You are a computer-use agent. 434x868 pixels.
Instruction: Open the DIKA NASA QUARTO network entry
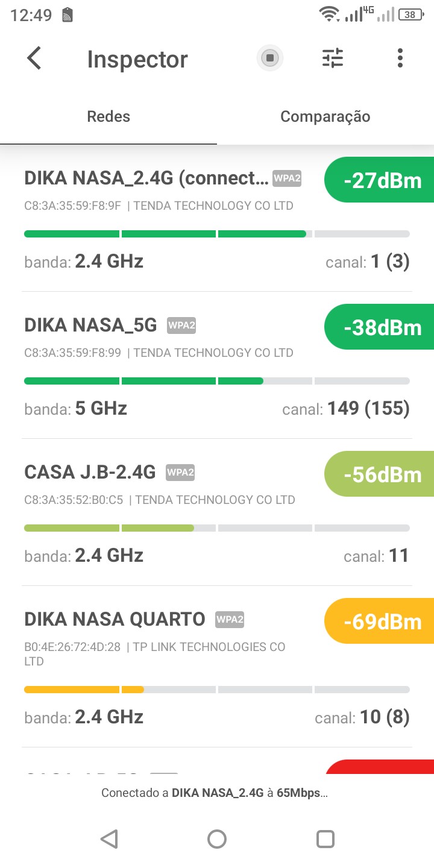[115, 619]
